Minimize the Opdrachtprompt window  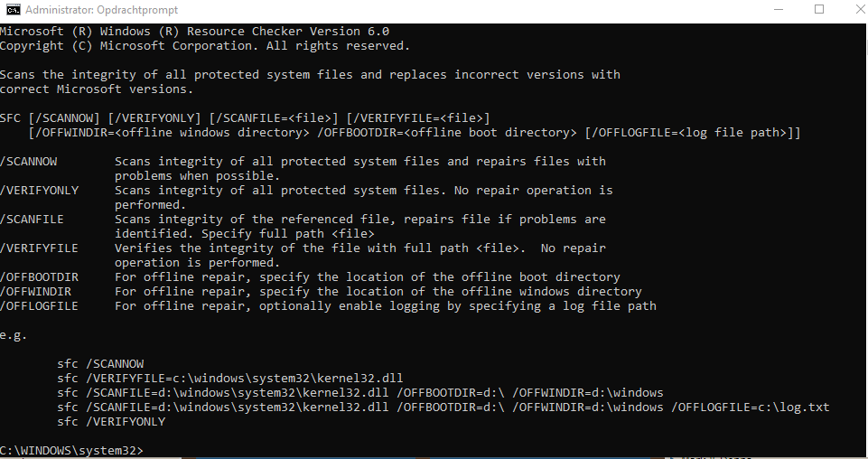point(779,10)
